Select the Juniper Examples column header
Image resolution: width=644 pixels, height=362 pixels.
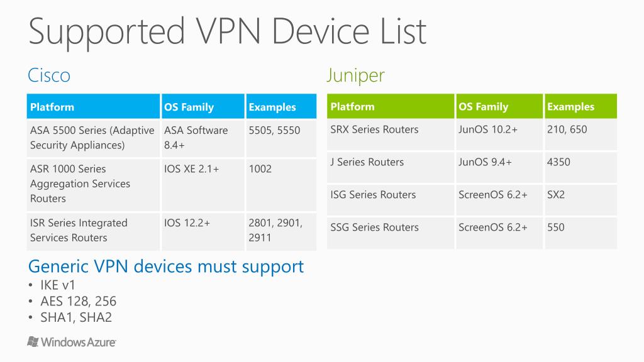(580, 106)
